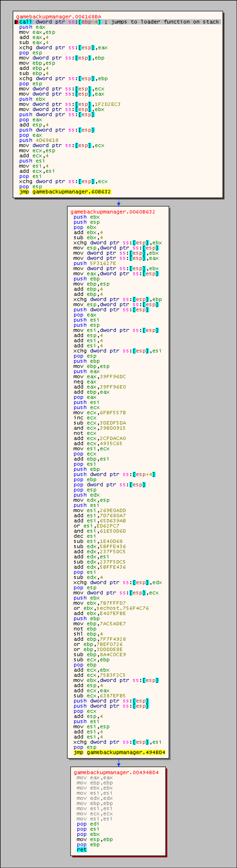Image resolution: width=237 pixels, height=868 pixels.
Task: Select the 'sub esi,1E40D68' instruction
Action: click(98, 541)
